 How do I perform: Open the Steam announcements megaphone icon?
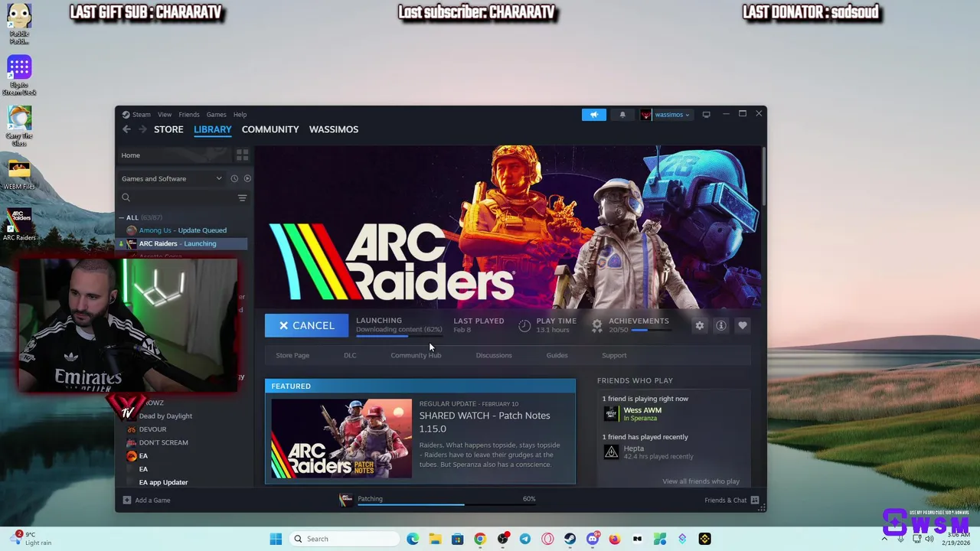pyautogui.click(x=593, y=115)
